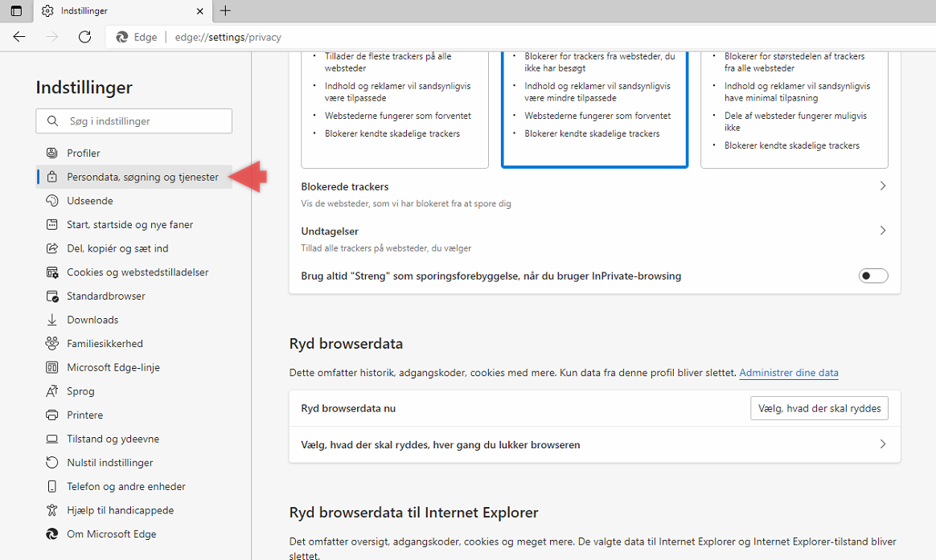Click the search magnifier icon in settings
The height and width of the screenshot is (560, 936).
(x=52, y=121)
